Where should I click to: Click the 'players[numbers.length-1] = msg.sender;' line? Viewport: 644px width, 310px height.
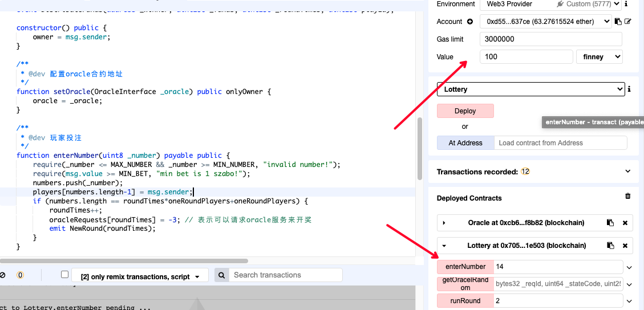(x=112, y=192)
